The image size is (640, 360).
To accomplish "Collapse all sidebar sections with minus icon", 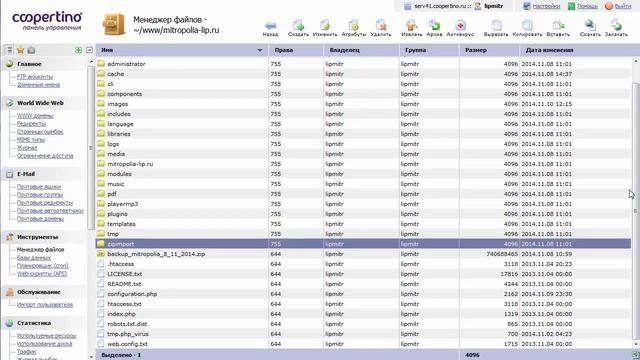I will 89,50.
